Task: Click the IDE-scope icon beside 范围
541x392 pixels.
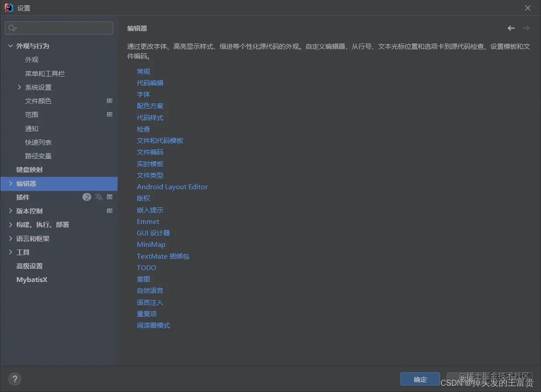Action: coord(109,114)
